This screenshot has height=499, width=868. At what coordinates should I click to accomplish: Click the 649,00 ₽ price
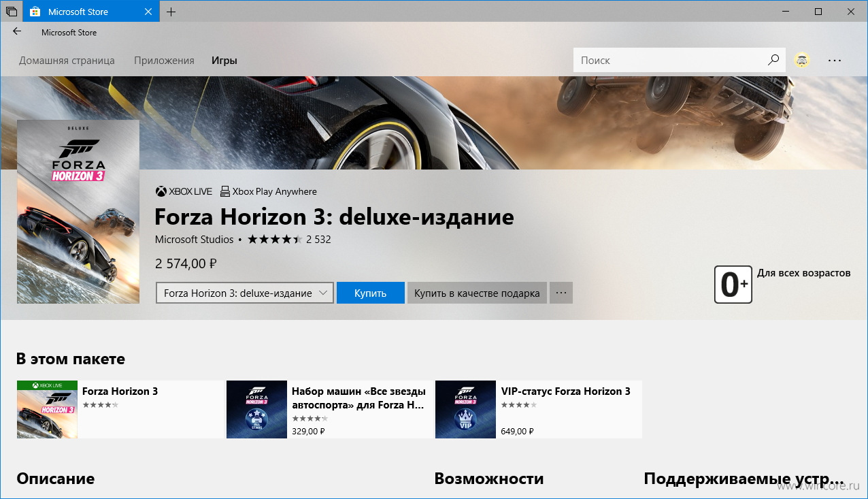(x=518, y=431)
